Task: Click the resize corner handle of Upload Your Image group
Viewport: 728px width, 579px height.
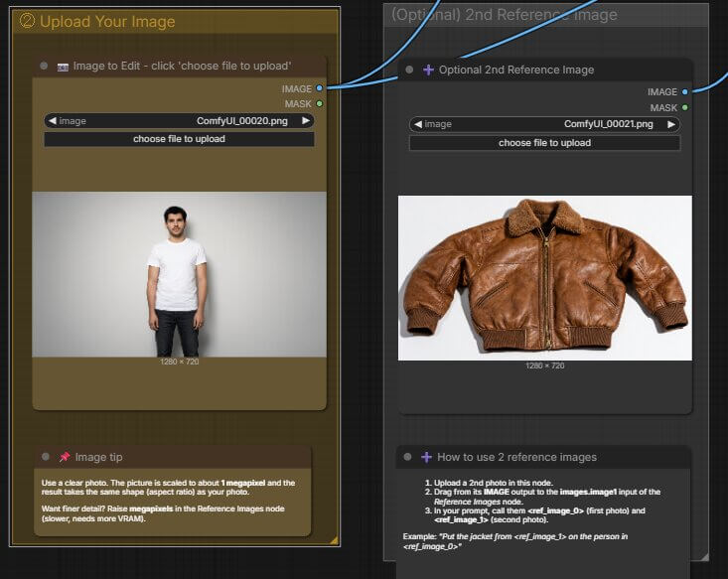Action: coord(335,540)
